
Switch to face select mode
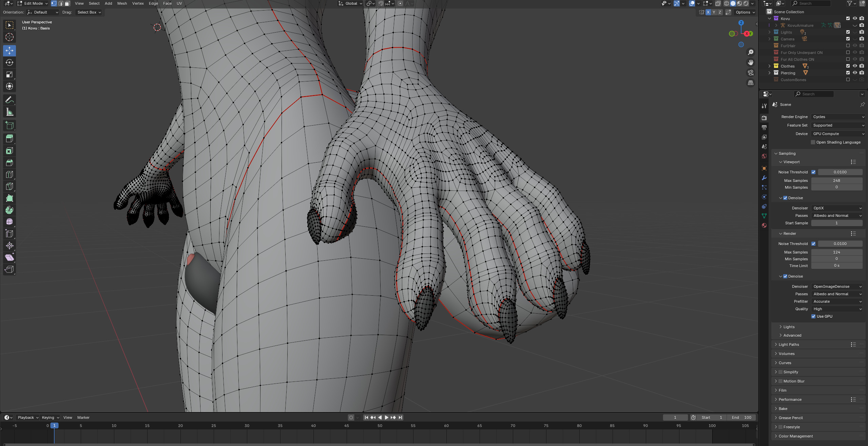[x=67, y=3]
